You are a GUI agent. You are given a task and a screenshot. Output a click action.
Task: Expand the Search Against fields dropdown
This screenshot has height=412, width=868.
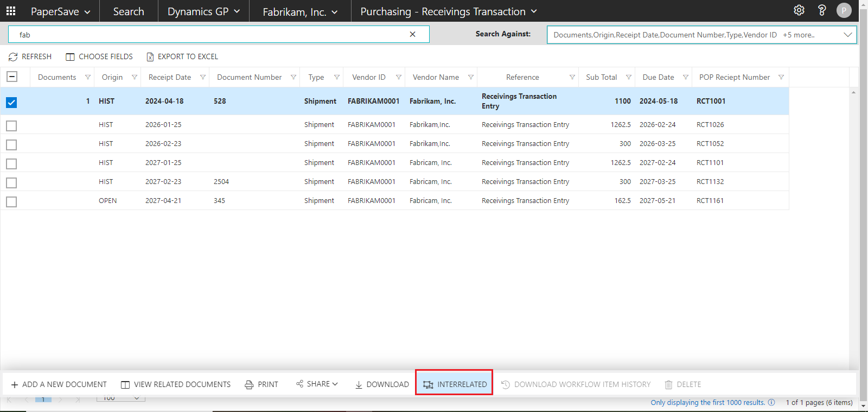click(847, 35)
